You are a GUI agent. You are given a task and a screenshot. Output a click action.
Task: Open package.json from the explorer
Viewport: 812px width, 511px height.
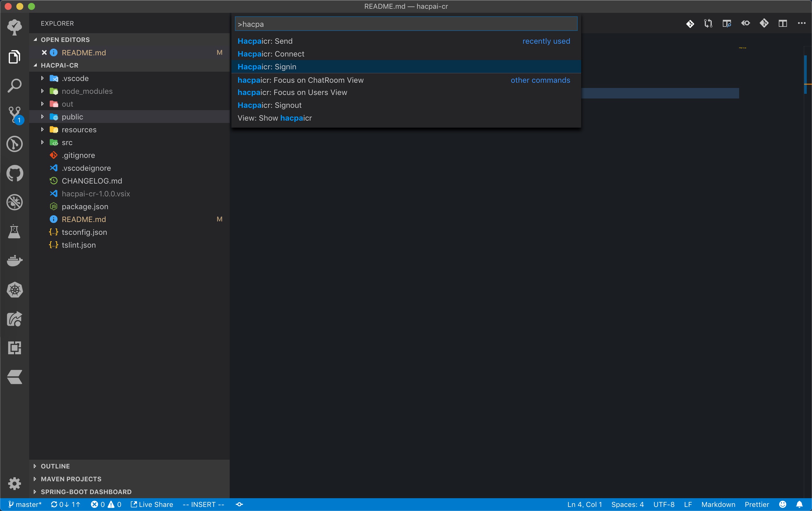(x=85, y=207)
